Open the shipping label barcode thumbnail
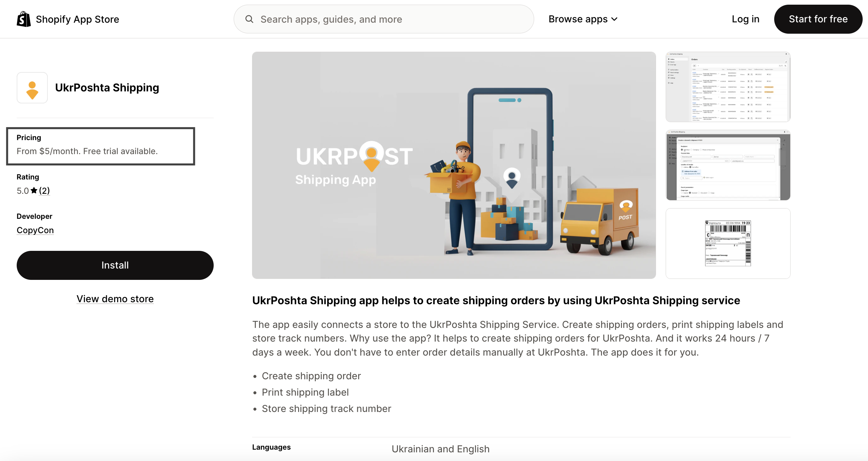Viewport: 868px width, 461px height. pyautogui.click(x=728, y=244)
